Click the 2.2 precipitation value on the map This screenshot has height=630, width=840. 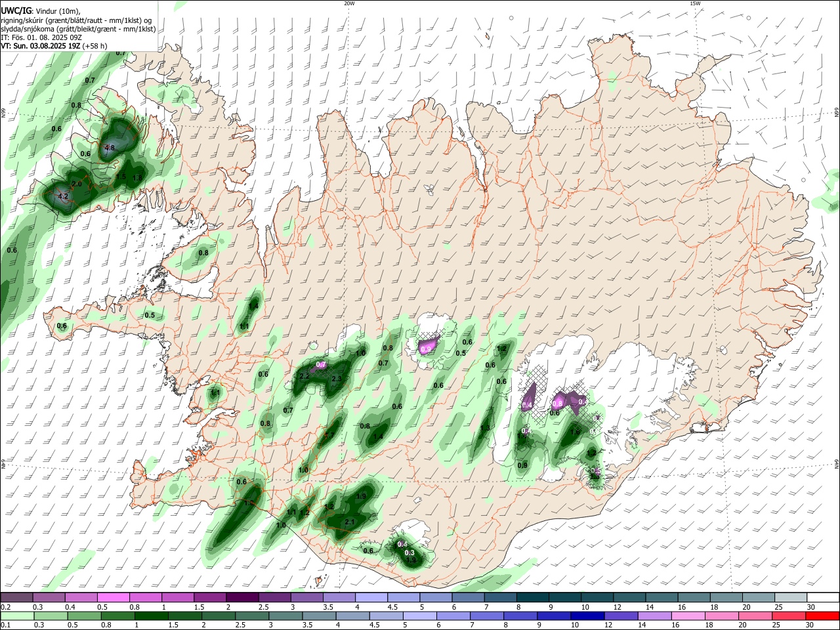click(304, 376)
